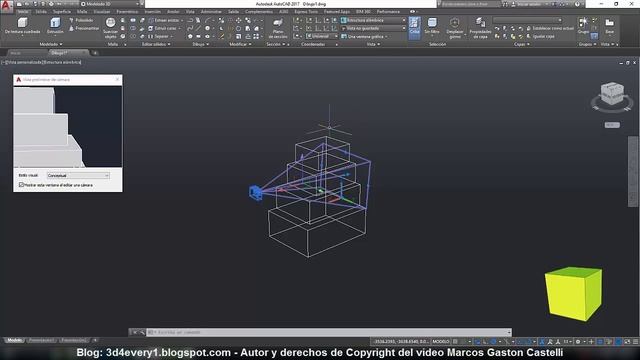Click the customization menu icon in status bar
640x360 pixels.
tap(636, 342)
